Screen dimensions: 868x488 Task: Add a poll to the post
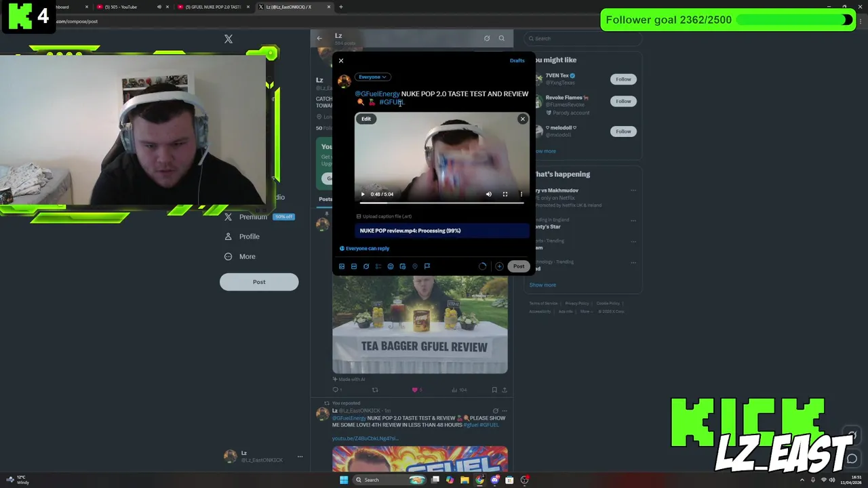tap(378, 266)
